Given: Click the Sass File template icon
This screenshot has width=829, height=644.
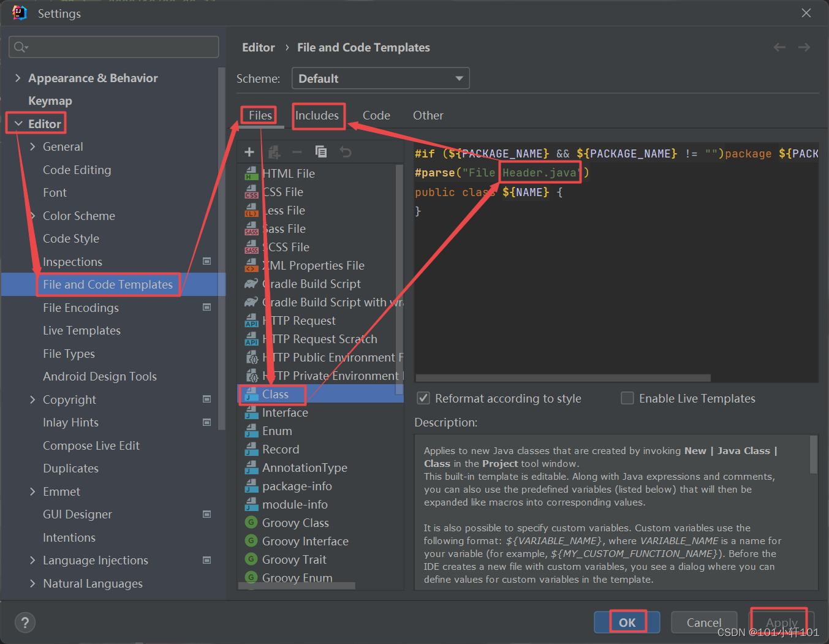Looking at the screenshot, I should [x=251, y=229].
